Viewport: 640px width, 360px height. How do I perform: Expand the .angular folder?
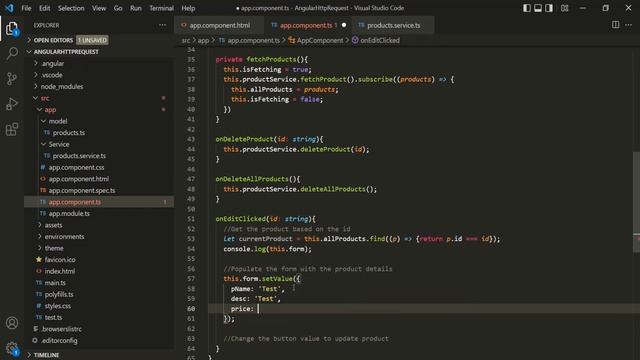coord(99,63)
